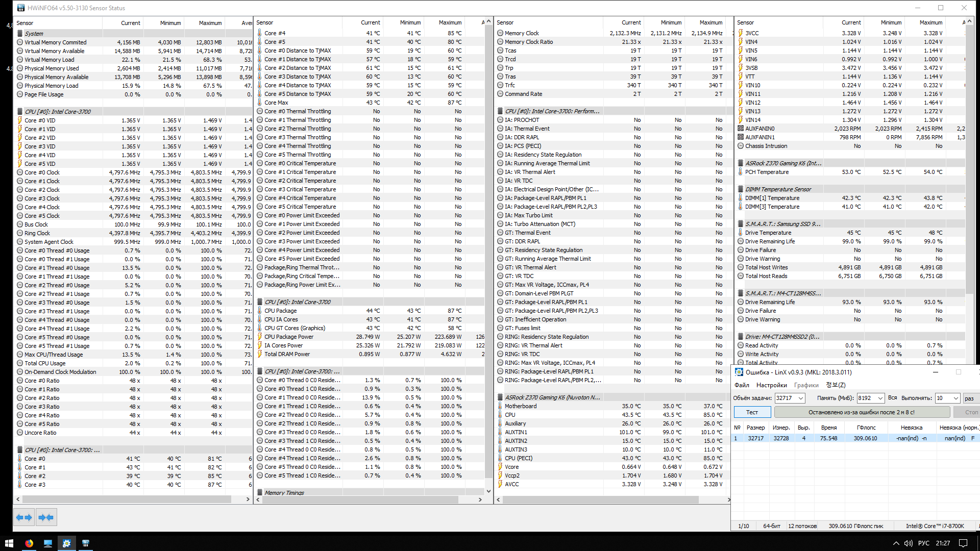Click the ГФлопс column header

point(866,428)
